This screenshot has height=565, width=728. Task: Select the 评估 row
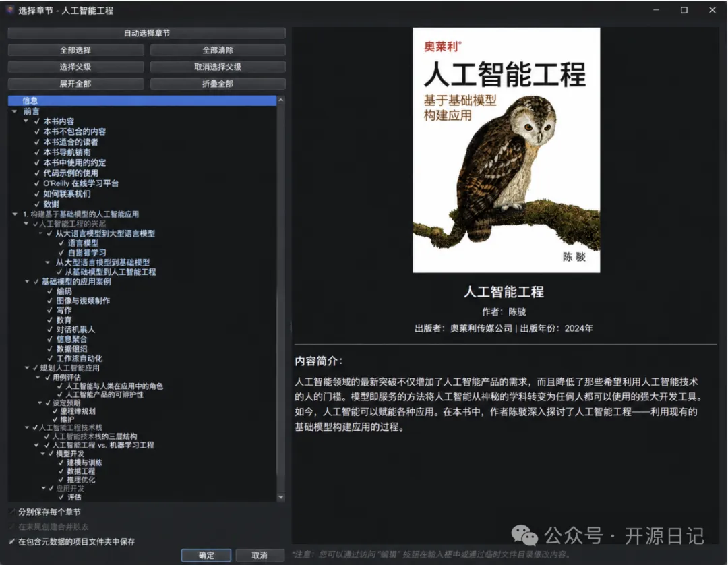point(74,497)
